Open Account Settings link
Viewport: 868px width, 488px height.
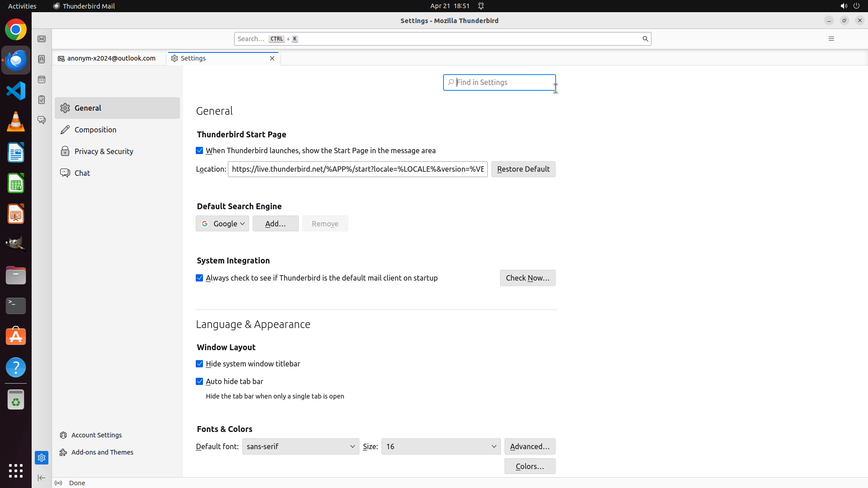[x=96, y=435]
